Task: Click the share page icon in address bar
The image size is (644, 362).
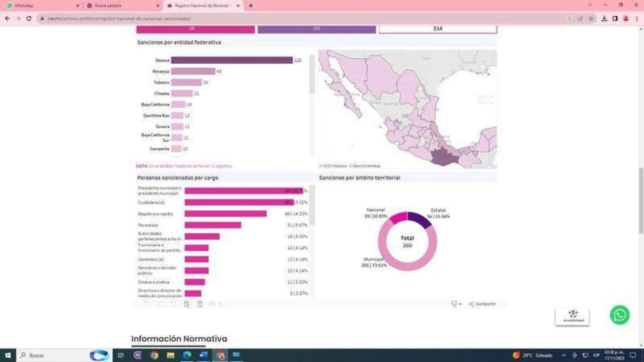Action: pos(580,19)
